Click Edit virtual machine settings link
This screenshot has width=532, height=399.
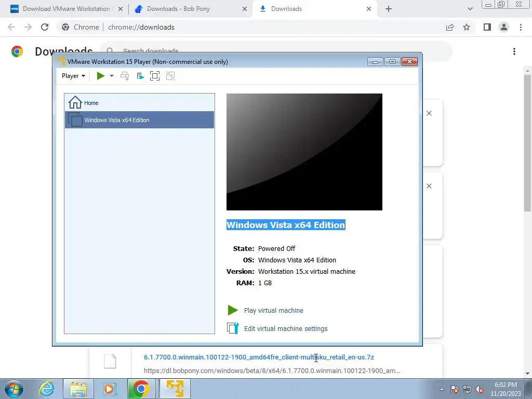pyautogui.click(x=286, y=328)
